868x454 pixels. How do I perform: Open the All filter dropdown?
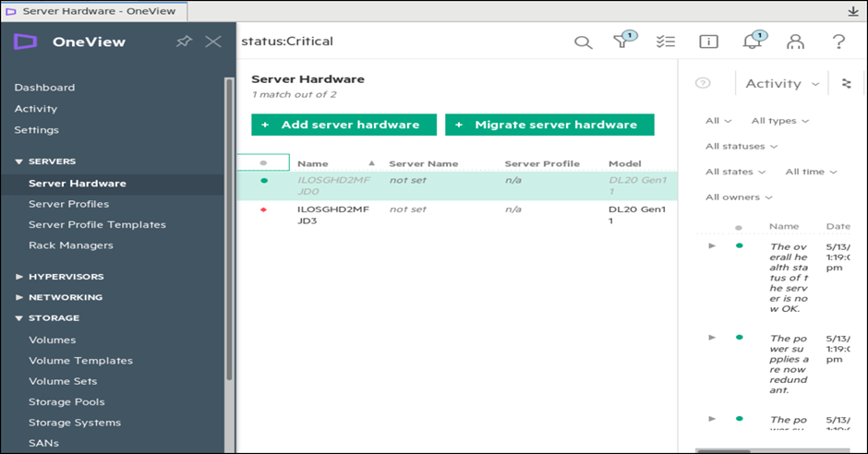pos(718,121)
